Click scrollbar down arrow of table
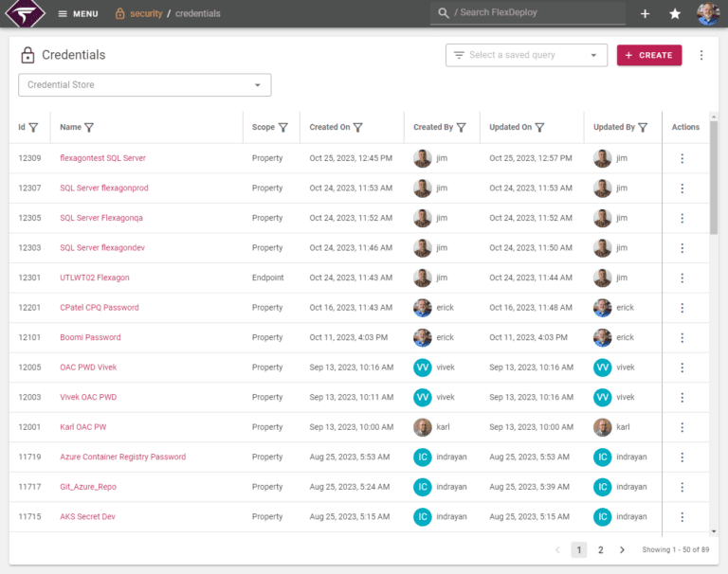Screen dimensions: 728x574 [714, 531]
